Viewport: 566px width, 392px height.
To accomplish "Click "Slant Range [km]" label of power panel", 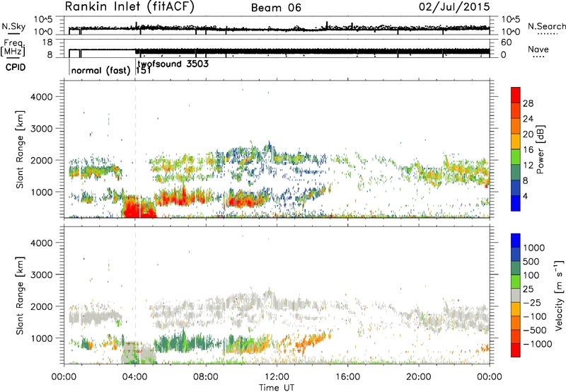I will [x=20, y=149].
